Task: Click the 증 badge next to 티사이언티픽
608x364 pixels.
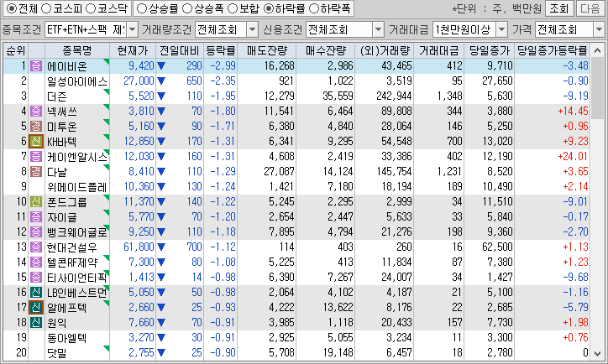Action: (36, 278)
